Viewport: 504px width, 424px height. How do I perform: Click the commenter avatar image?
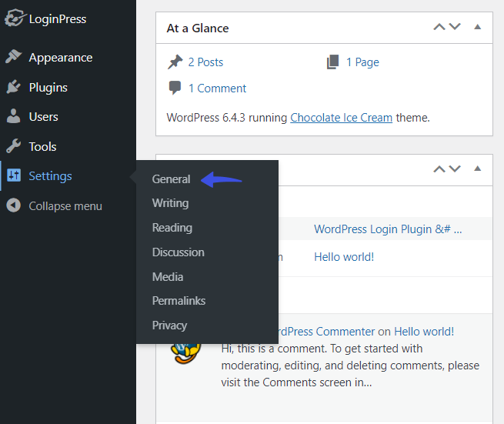point(185,353)
